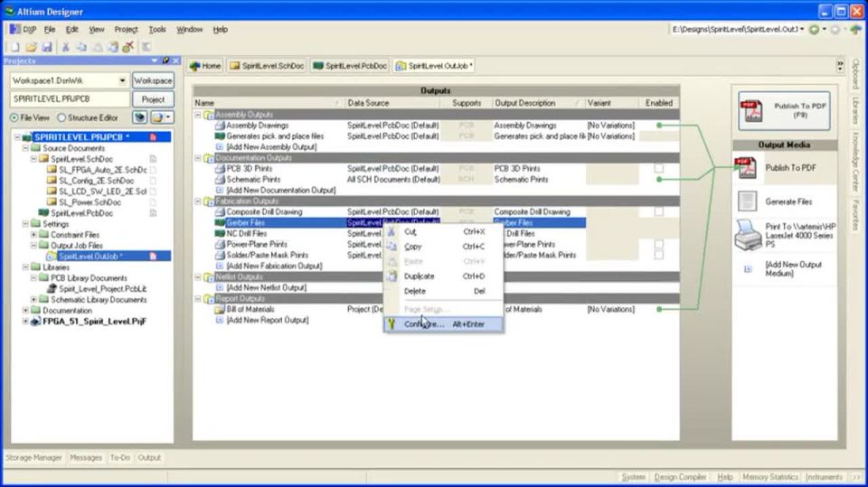Screen dimensions: 868x487
Task: Click the Save toolbar icon
Action: [47, 47]
